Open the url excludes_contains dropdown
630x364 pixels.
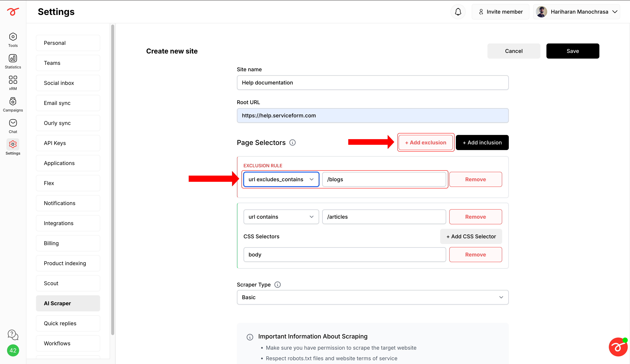click(281, 179)
